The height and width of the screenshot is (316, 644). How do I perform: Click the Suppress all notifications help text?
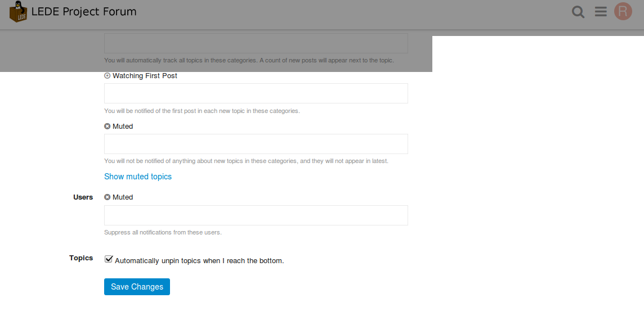(x=163, y=232)
